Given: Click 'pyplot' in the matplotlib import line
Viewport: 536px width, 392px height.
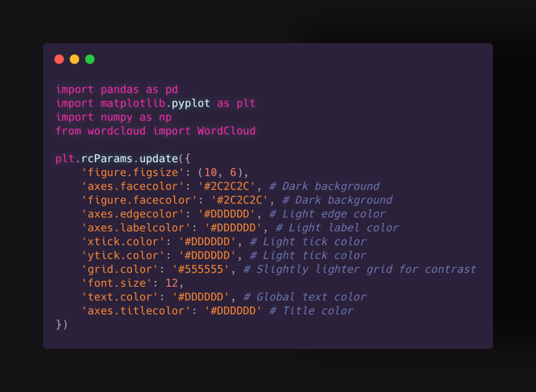Looking at the screenshot, I should (x=191, y=103).
